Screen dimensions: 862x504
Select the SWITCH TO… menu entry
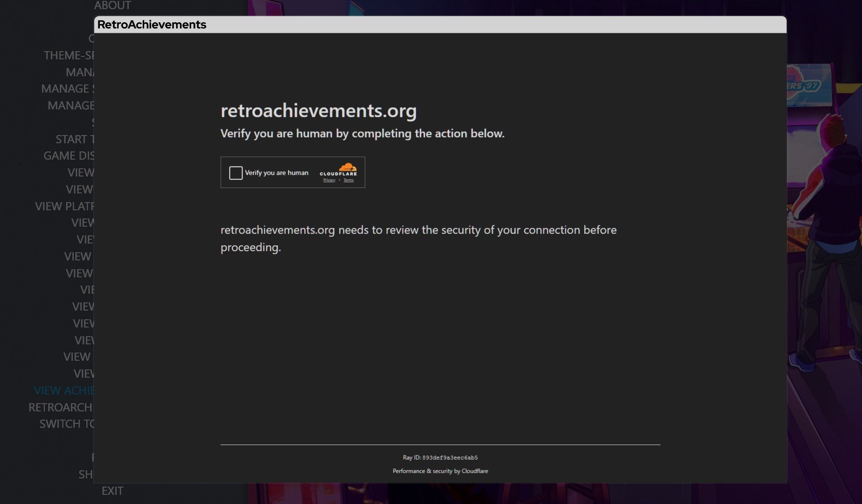click(67, 424)
